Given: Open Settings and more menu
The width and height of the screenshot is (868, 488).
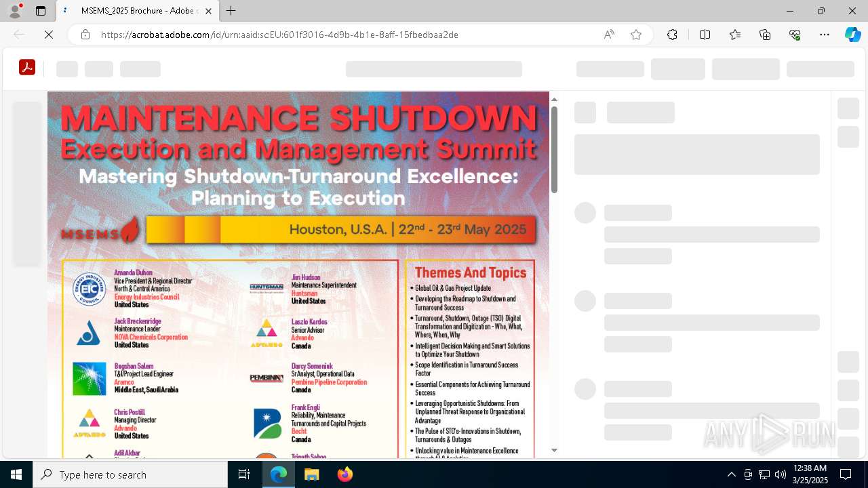Looking at the screenshot, I should tap(825, 35).
